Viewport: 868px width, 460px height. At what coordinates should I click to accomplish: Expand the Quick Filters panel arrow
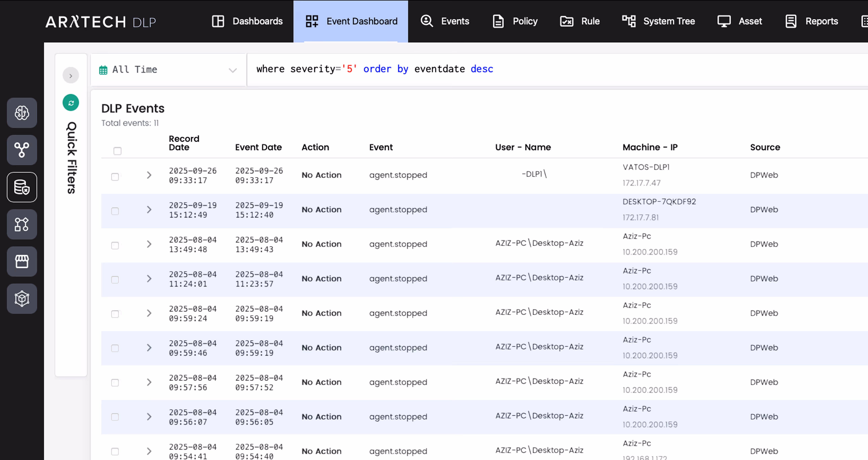71,76
